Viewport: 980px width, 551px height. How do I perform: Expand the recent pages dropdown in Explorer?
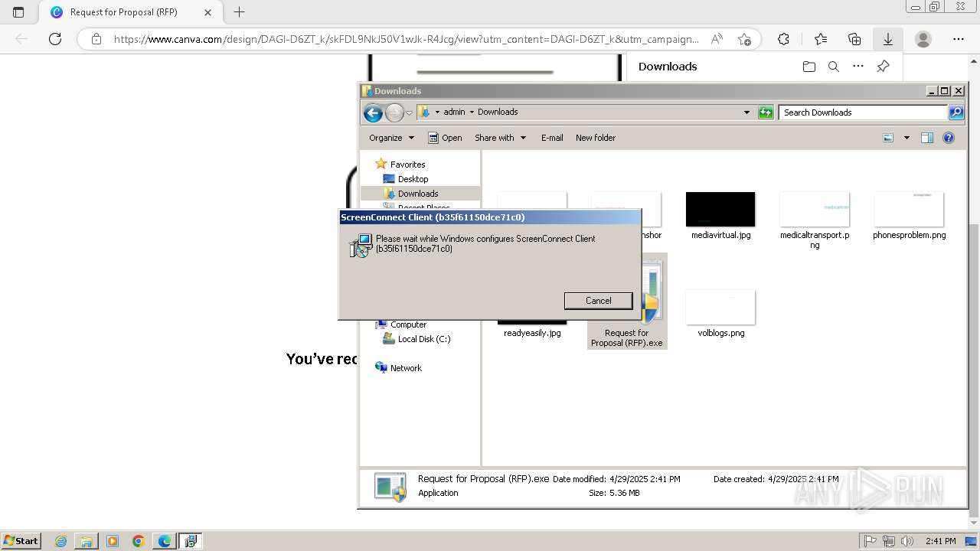[x=409, y=113]
